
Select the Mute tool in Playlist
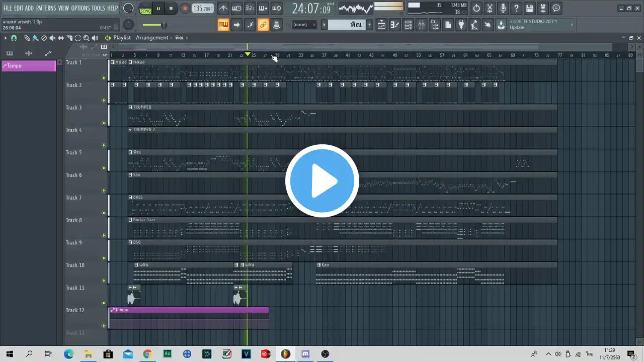(x=52, y=38)
